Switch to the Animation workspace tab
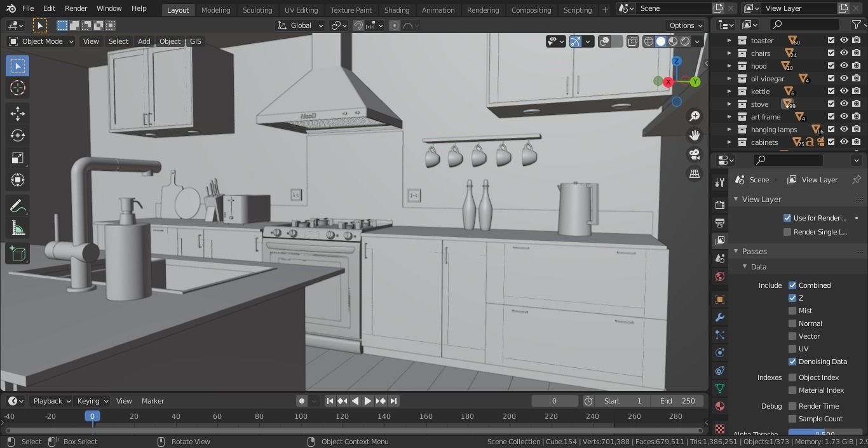 click(x=438, y=10)
